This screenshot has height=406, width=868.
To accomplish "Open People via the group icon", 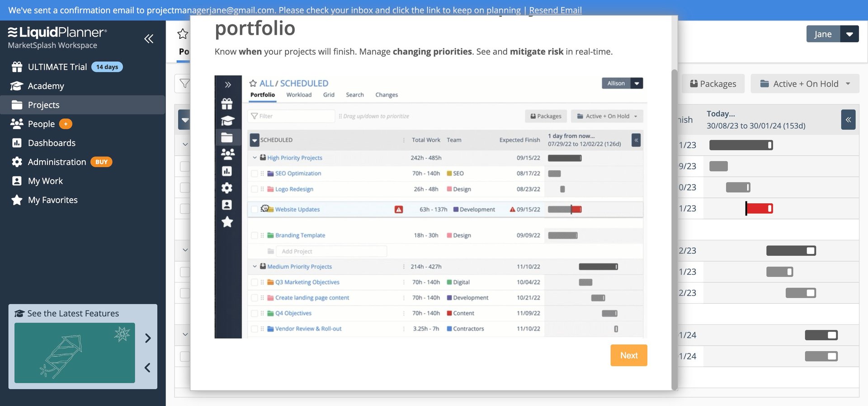I will (x=17, y=124).
